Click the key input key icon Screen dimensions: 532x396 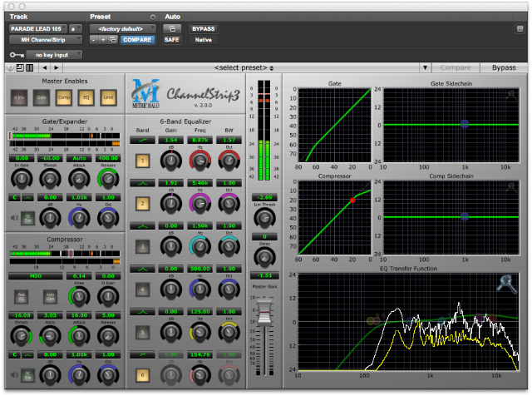coord(17,55)
